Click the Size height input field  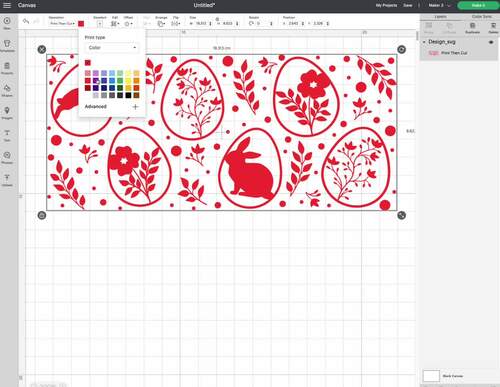[x=228, y=24]
